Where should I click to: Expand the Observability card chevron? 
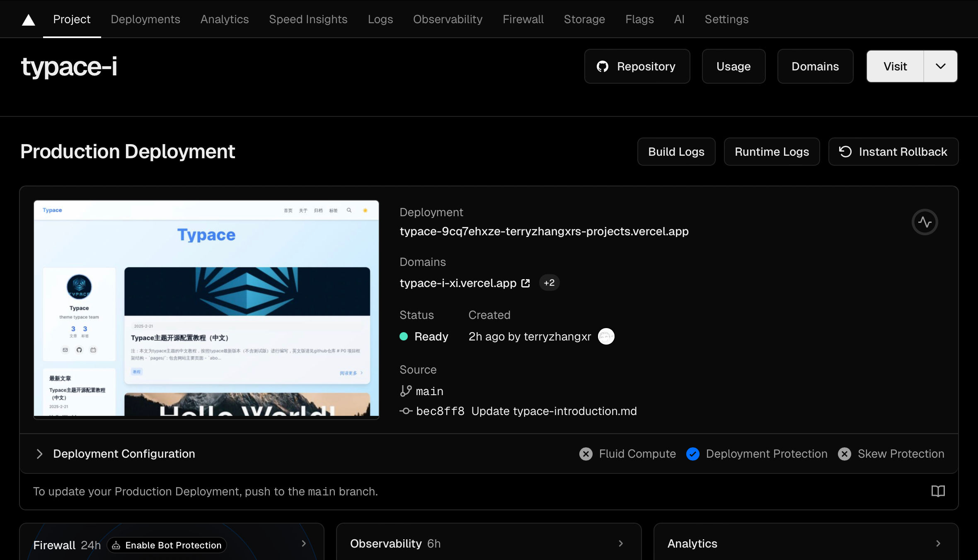[620, 543]
